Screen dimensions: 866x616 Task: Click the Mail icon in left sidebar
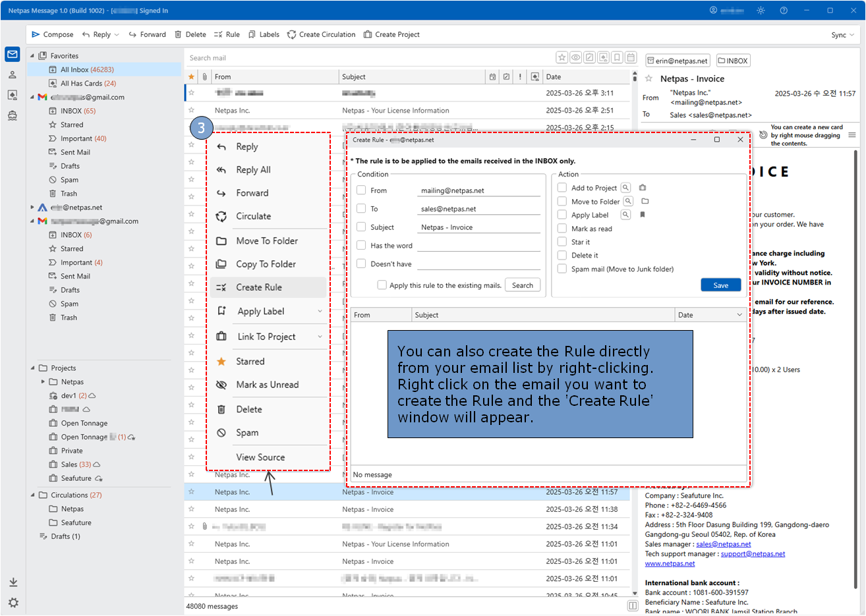pos(13,54)
